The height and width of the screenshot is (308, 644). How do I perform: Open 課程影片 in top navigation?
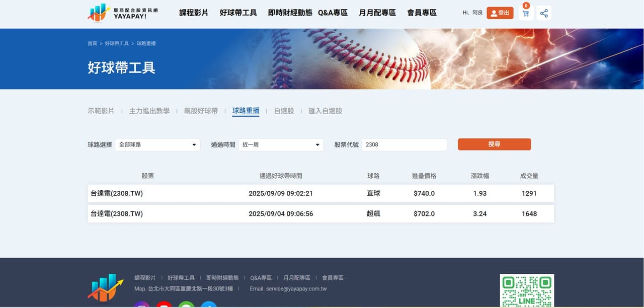click(x=194, y=13)
